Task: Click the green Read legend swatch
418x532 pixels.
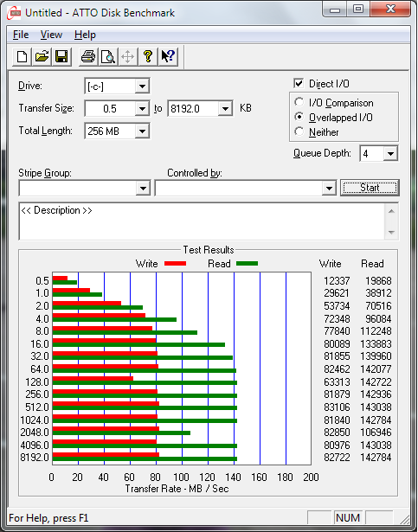Action: (247, 264)
